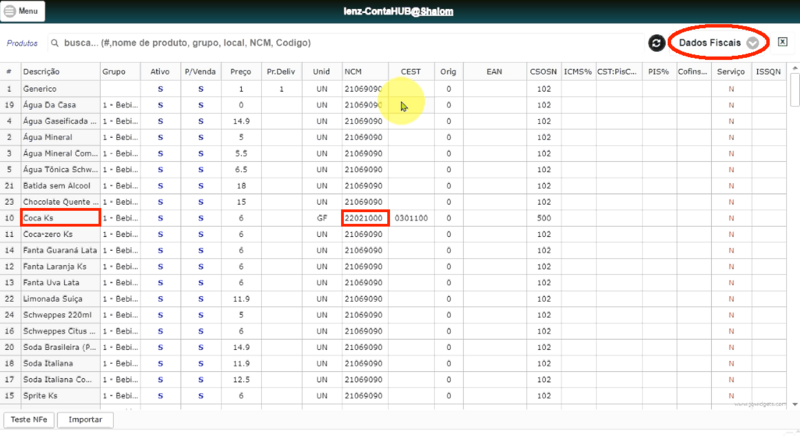
Task: Toggle Serviço N for Coca Ks
Action: coord(731,218)
